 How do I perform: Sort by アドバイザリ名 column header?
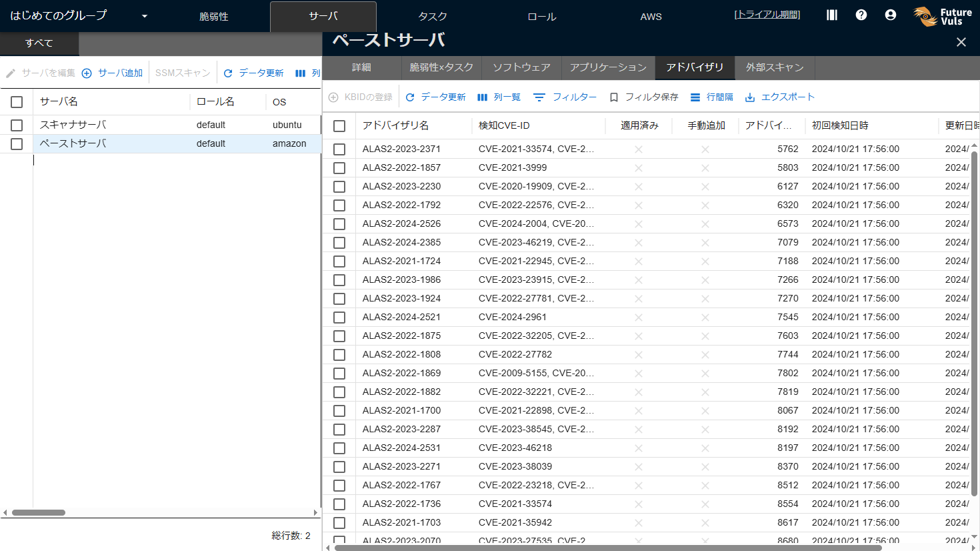(x=395, y=125)
